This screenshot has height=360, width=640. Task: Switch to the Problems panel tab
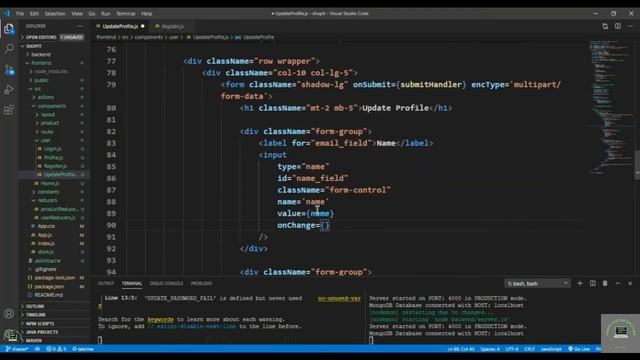[x=201, y=283]
